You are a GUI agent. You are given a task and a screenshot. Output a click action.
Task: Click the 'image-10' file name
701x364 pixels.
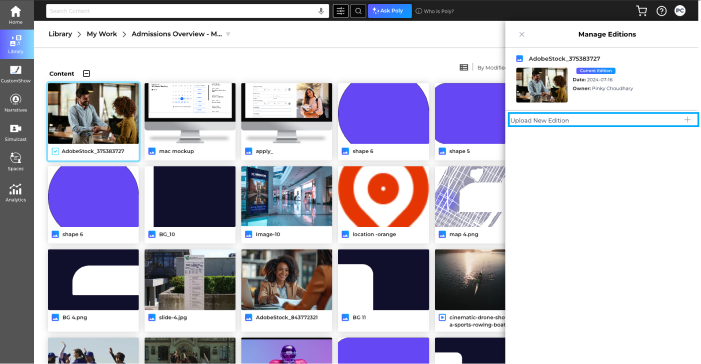coord(268,234)
